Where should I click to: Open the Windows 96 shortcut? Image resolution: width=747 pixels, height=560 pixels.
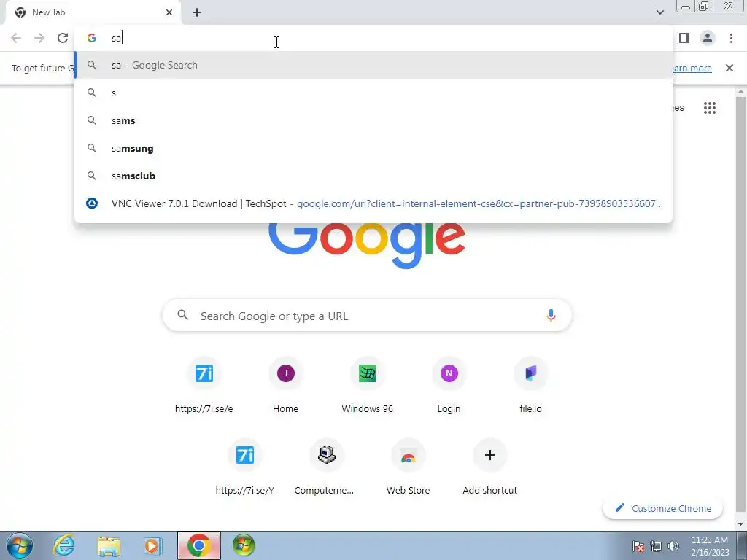click(x=368, y=386)
